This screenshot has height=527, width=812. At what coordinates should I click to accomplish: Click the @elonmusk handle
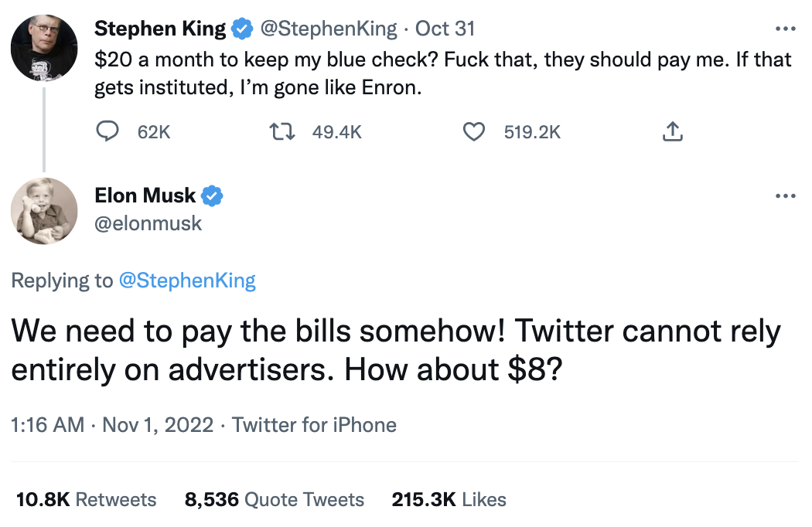click(x=148, y=223)
